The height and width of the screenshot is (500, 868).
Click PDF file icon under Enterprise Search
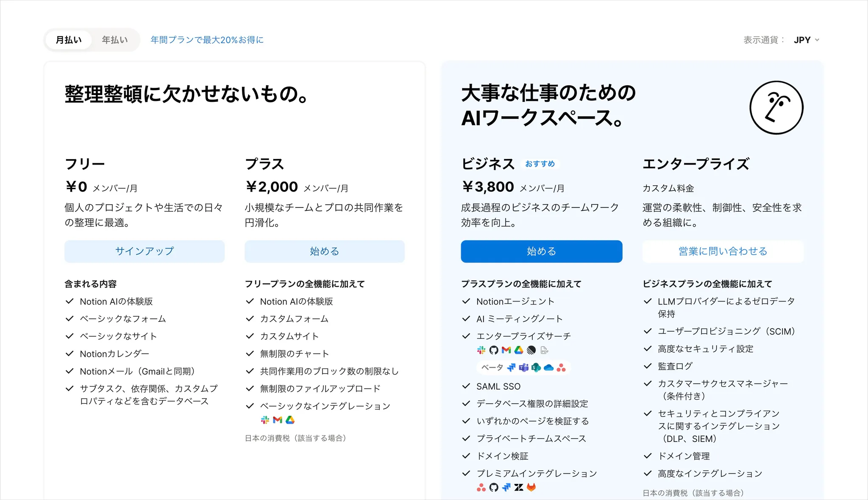(544, 350)
